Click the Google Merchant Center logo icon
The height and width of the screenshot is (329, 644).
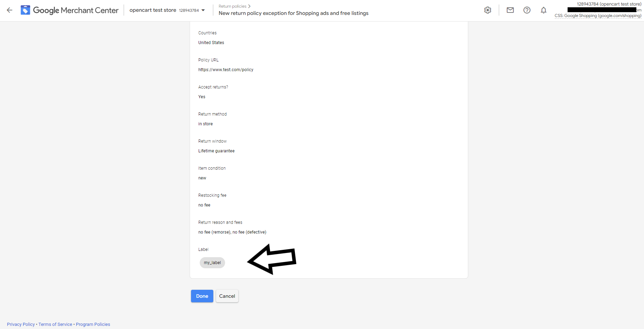pos(25,10)
